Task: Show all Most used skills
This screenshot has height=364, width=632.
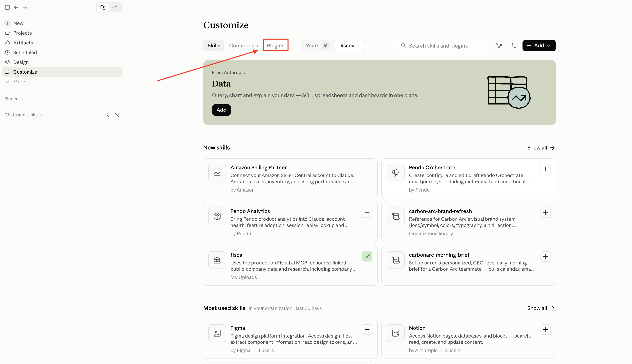Action: coord(541,308)
